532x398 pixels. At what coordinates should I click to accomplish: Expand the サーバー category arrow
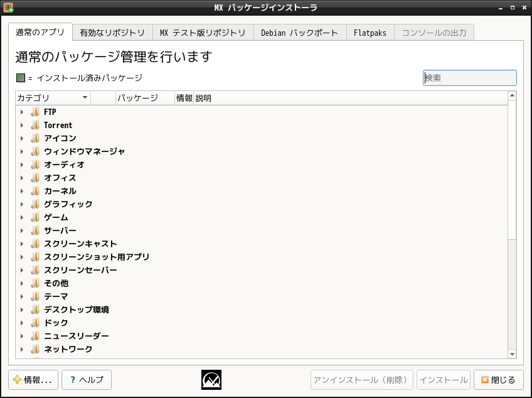(x=22, y=230)
